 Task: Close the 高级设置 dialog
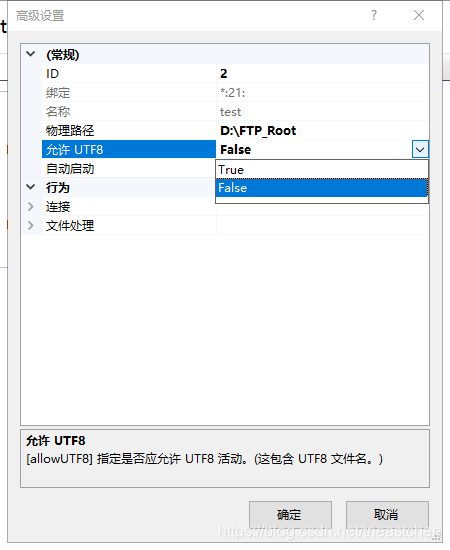click(x=419, y=15)
